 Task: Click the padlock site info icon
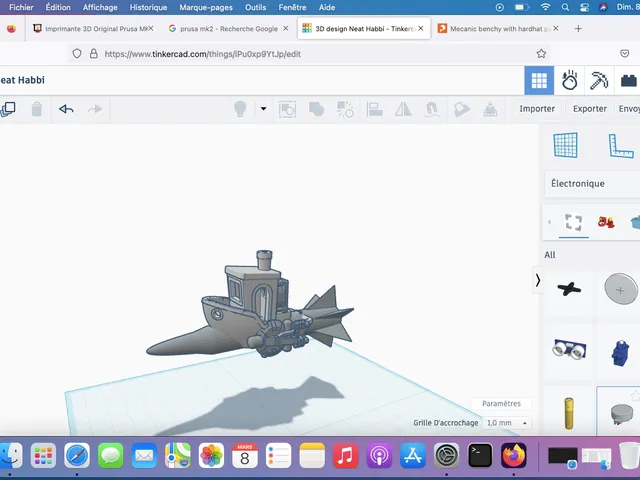[x=93, y=53]
